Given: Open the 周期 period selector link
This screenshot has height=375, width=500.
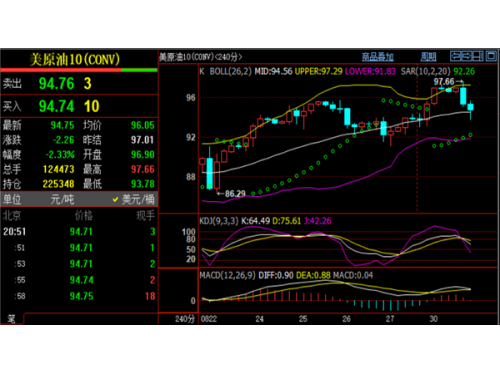Looking at the screenshot, I should click(x=428, y=57).
